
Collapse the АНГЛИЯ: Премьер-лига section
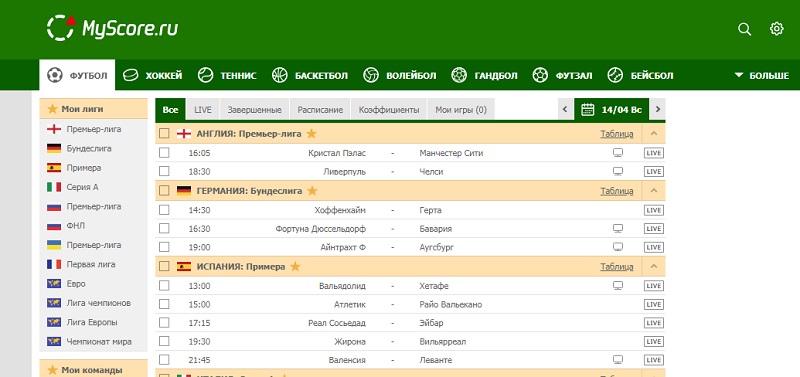(x=654, y=134)
